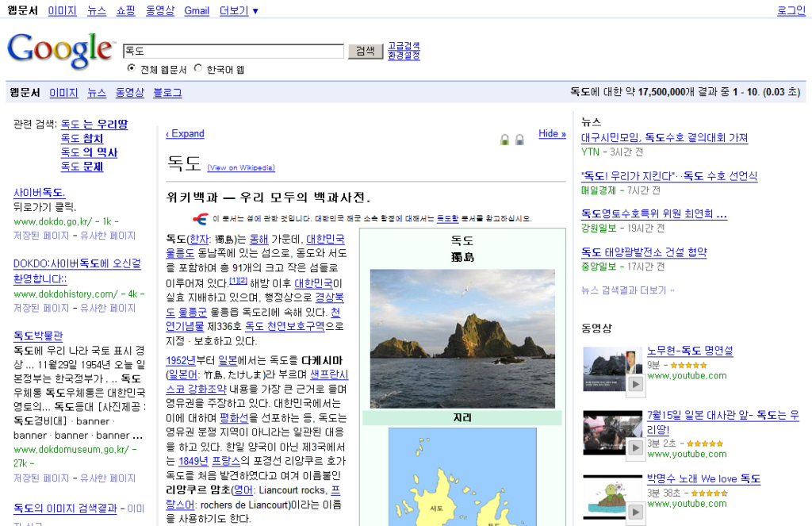Follow the 독도함 link in the notice
This screenshot has width=812, height=526.
click(447, 219)
